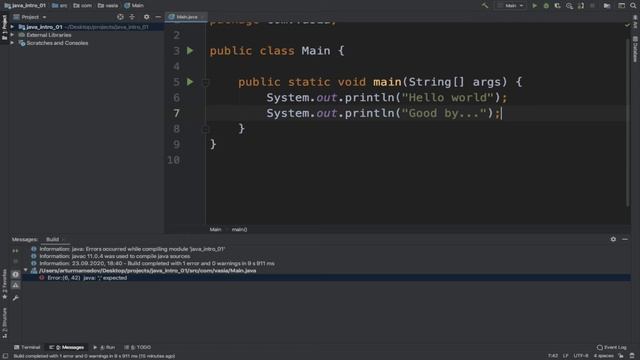Viewport: 640px width, 360px height.
Task: Click the main() breadcrumb under the editor
Action: (239, 229)
